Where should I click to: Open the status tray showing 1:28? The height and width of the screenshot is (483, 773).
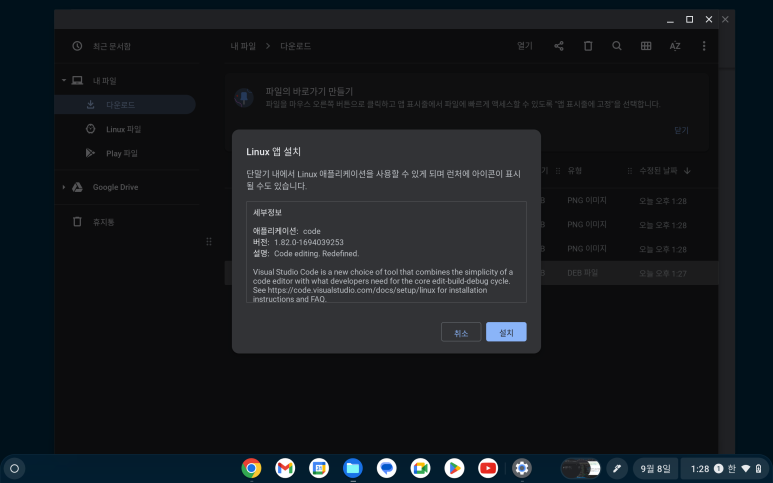[x=725, y=469]
